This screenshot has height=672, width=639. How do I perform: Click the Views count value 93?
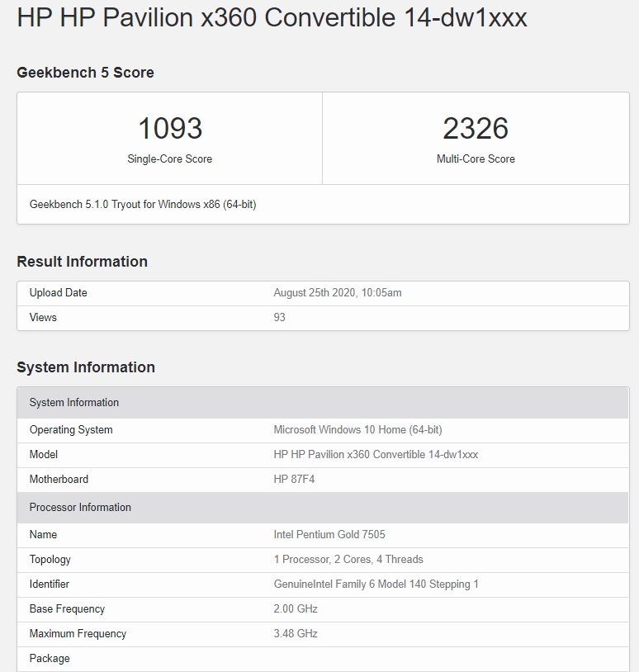pos(280,318)
